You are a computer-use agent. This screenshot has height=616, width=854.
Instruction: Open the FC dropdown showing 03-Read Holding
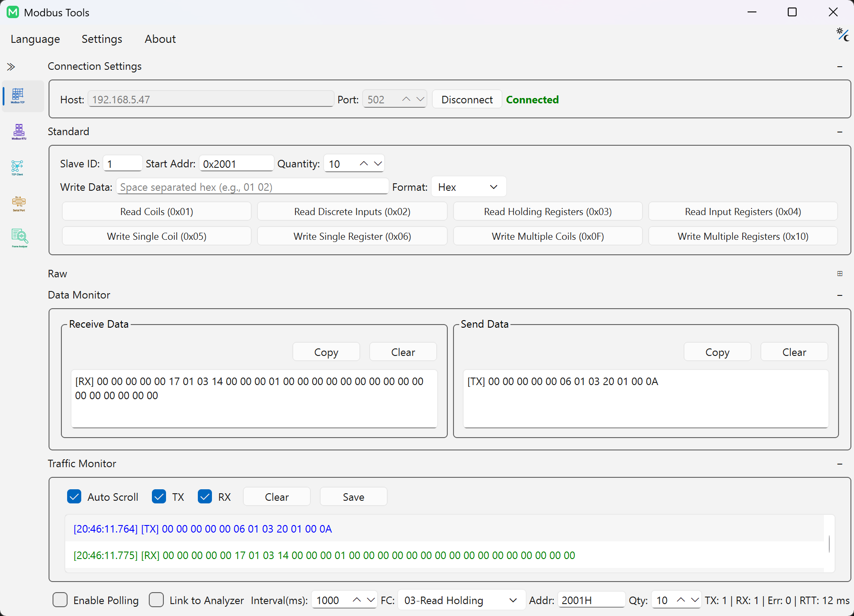(x=461, y=601)
